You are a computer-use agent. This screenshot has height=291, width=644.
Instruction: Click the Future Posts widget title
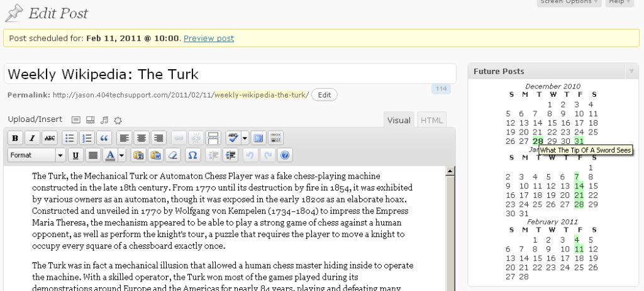pos(499,72)
